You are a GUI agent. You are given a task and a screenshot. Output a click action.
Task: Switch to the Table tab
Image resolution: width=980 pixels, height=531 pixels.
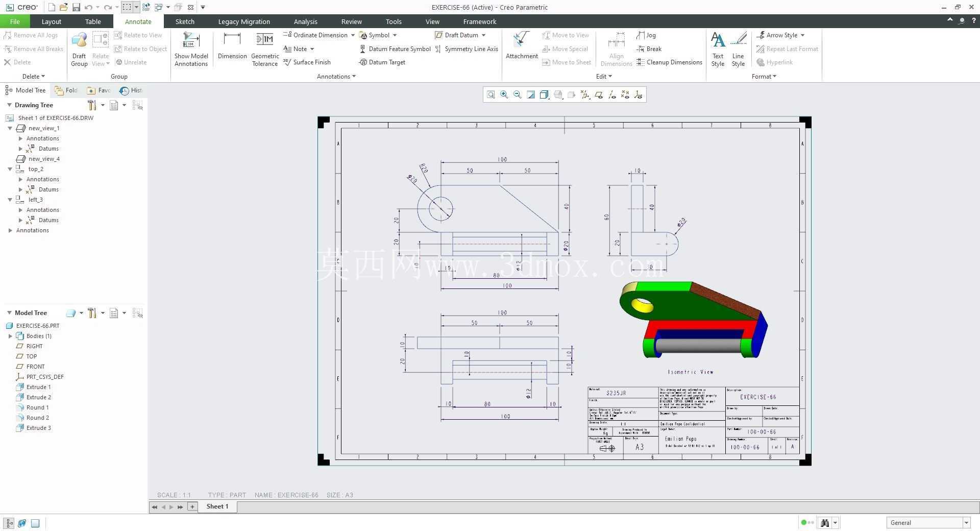point(93,21)
